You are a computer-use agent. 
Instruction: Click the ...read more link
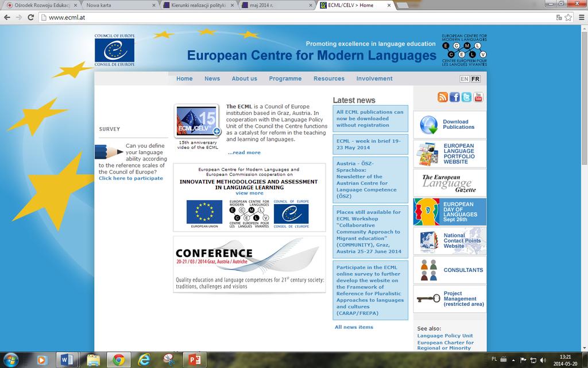tap(244, 152)
